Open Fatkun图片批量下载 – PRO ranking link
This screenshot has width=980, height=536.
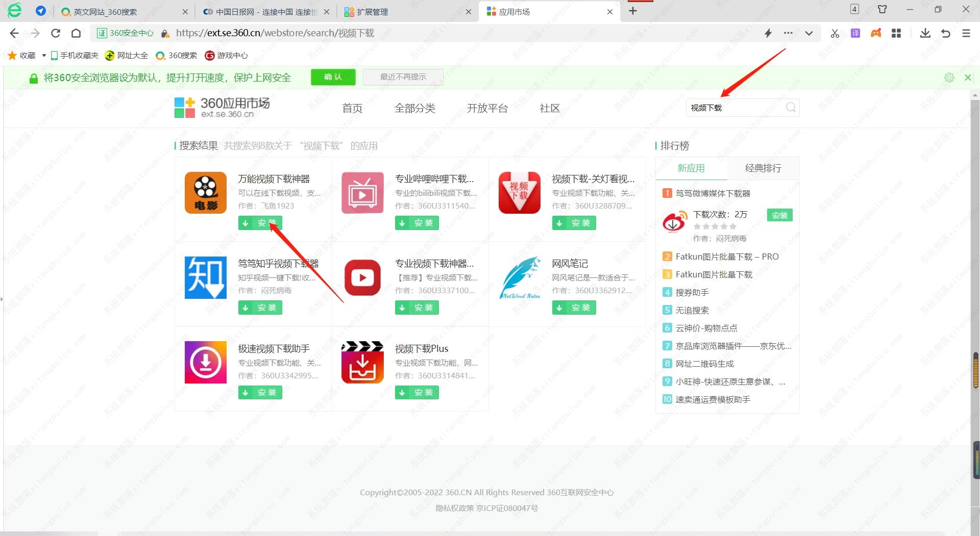click(x=727, y=257)
